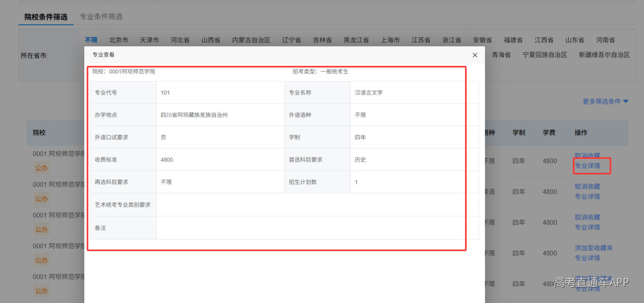Image resolution: width=644 pixels, height=303 pixels.
Task: Click the 外语语种 label in dialog
Action: (300, 115)
